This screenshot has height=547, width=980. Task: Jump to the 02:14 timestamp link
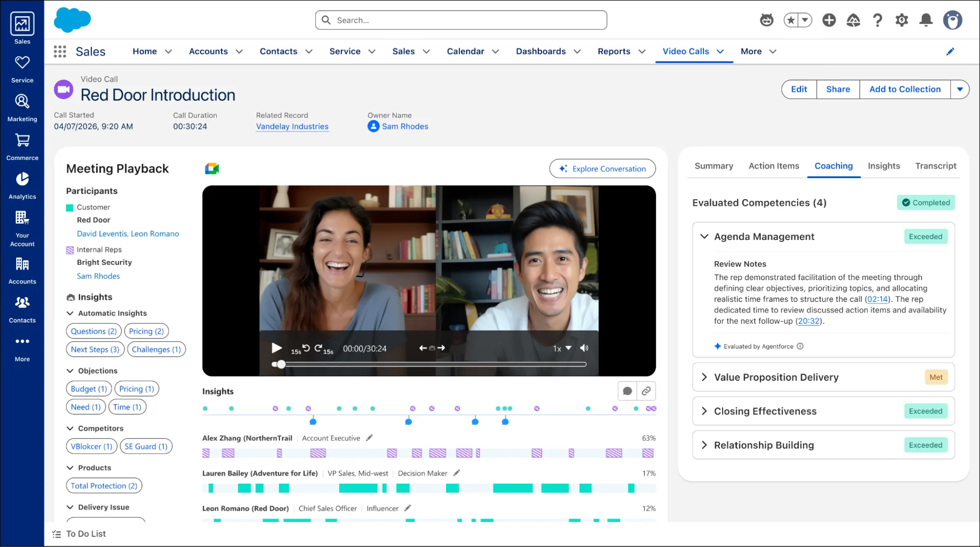point(878,299)
